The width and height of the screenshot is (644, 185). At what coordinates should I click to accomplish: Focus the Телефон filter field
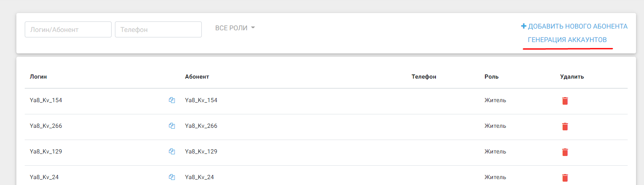tap(158, 29)
